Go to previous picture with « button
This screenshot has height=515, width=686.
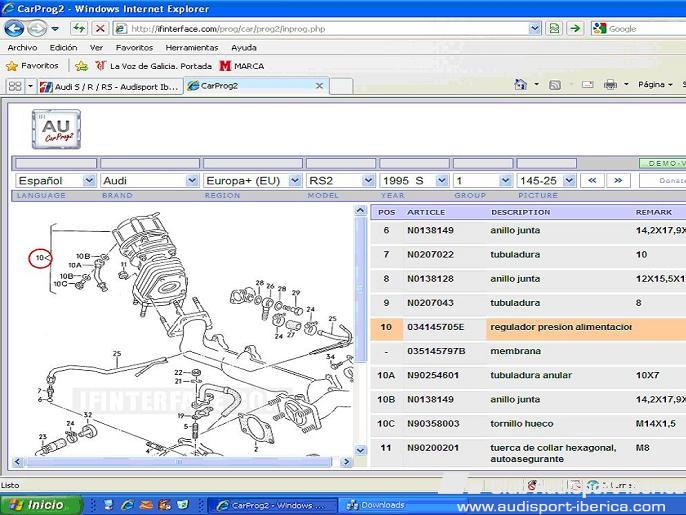[x=592, y=180]
